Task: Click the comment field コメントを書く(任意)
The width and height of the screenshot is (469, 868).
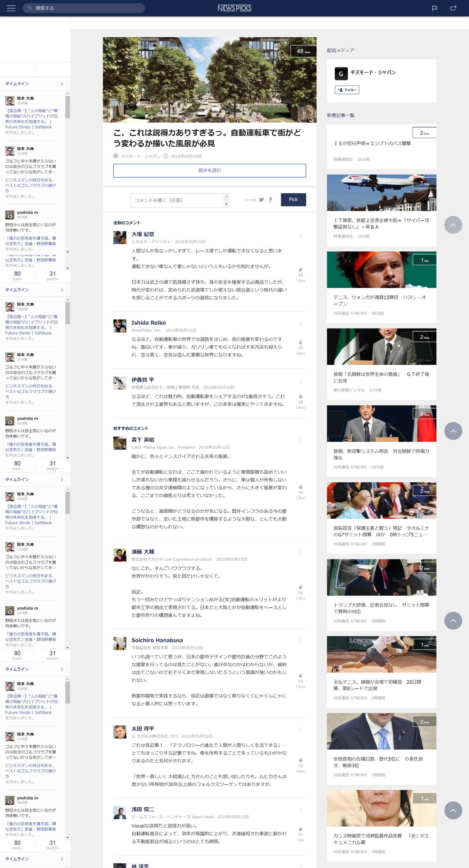Action: tap(177, 200)
